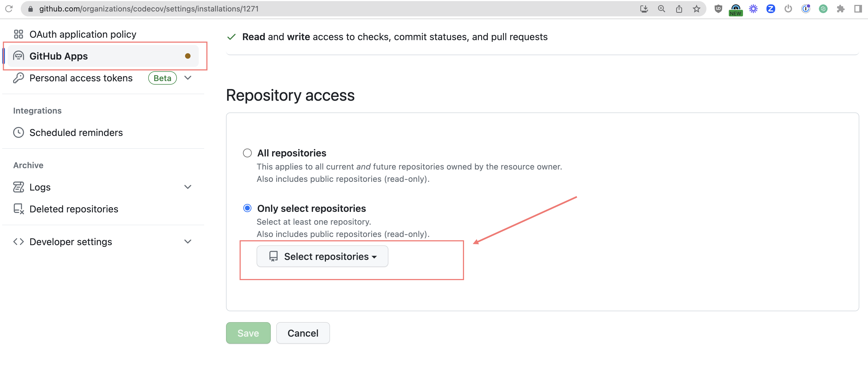Go to OAuth application policy

coord(82,34)
